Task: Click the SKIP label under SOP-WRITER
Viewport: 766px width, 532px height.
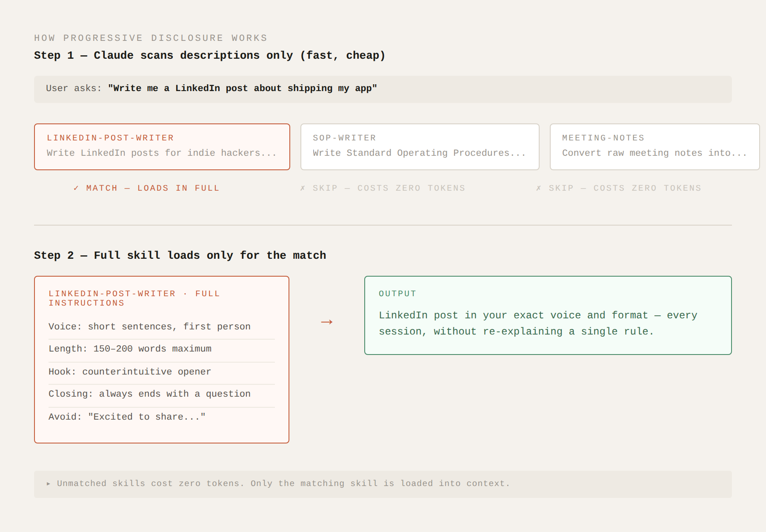Action: [383, 188]
